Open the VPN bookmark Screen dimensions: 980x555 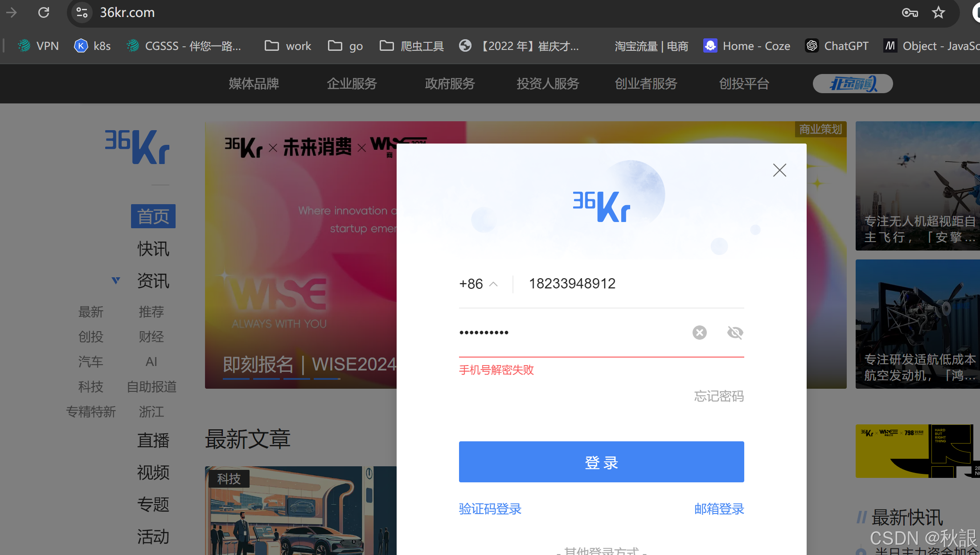pyautogui.click(x=38, y=46)
